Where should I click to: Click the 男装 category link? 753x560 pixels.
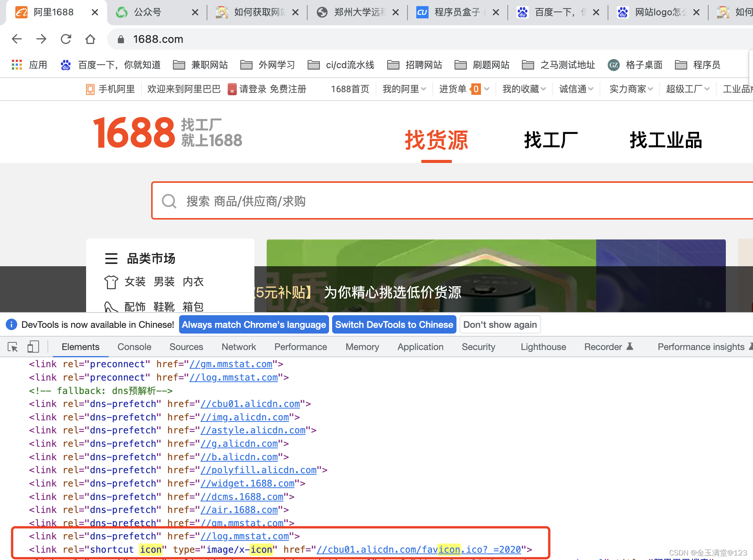point(164,282)
